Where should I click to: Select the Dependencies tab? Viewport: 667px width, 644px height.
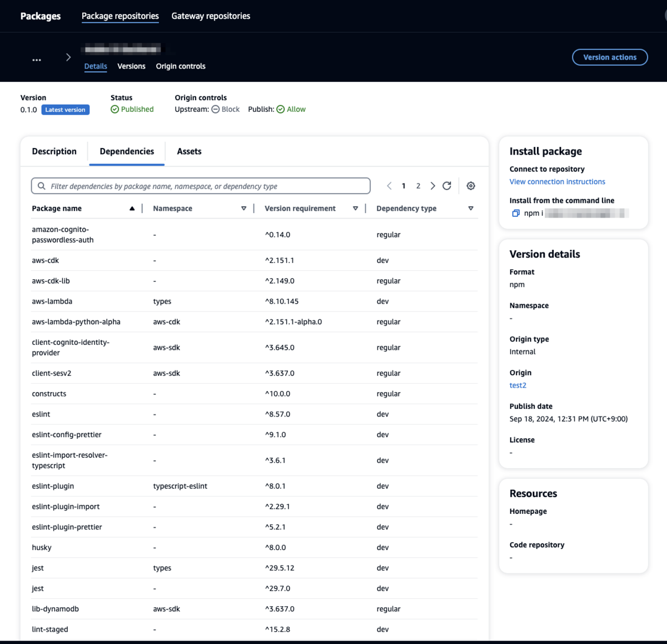click(127, 151)
